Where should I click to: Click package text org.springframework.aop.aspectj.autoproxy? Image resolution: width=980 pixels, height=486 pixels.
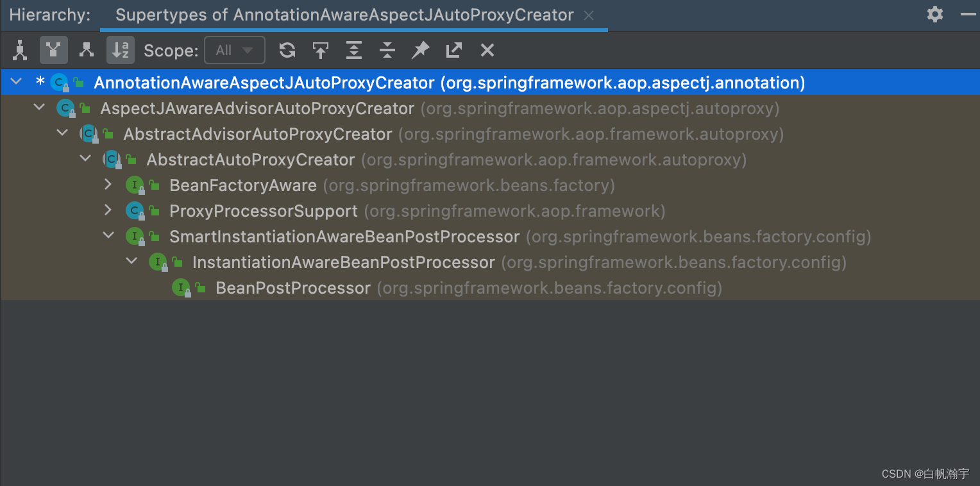600,108
